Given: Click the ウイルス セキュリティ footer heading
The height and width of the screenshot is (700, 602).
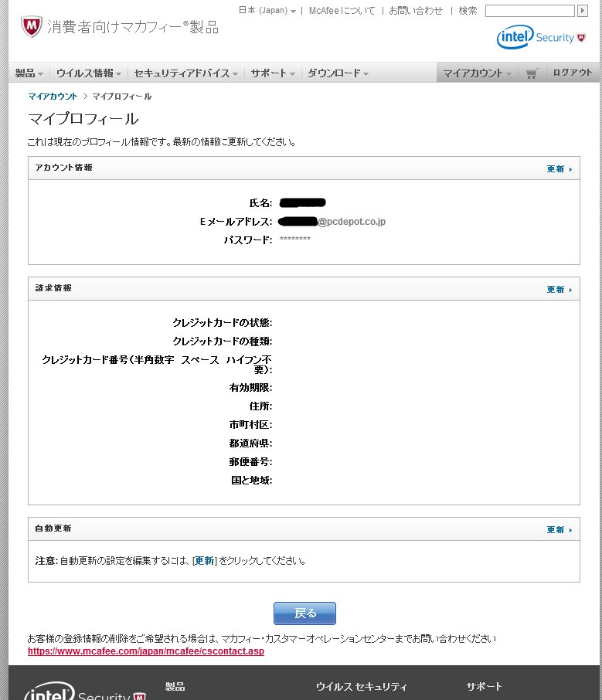Looking at the screenshot, I should 362,687.
